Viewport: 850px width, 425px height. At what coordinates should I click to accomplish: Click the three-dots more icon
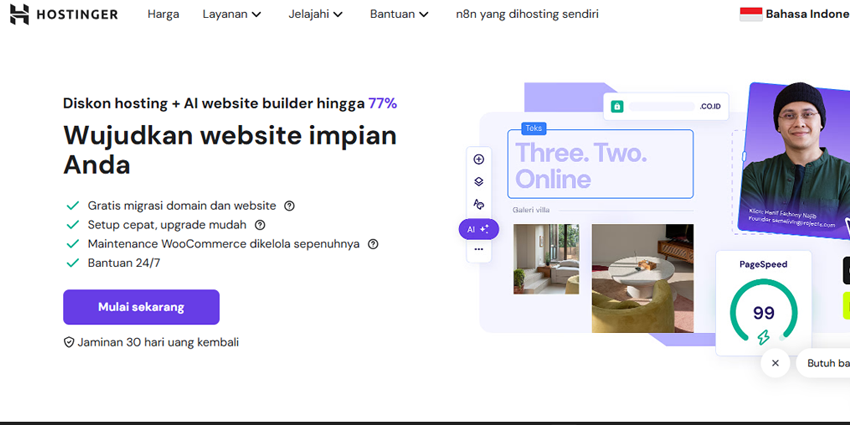point(479,249)
